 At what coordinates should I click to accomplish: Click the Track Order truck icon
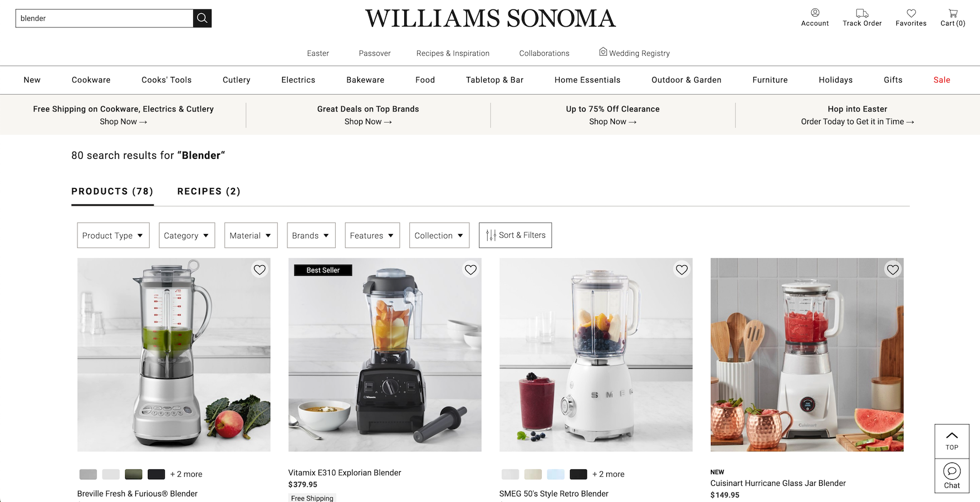(x=862, y=13)
